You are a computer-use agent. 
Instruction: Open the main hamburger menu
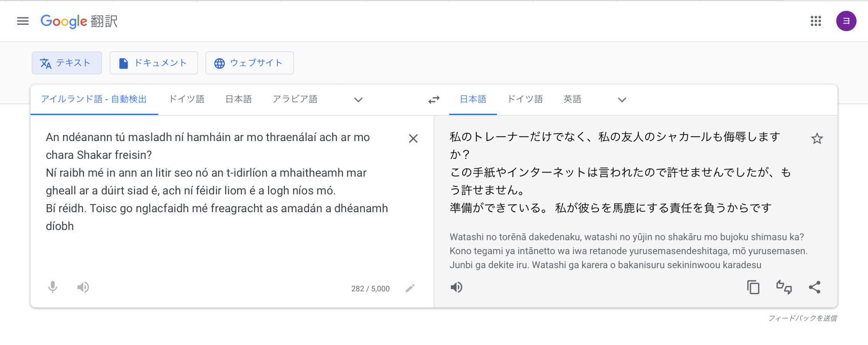coord(23,21)
